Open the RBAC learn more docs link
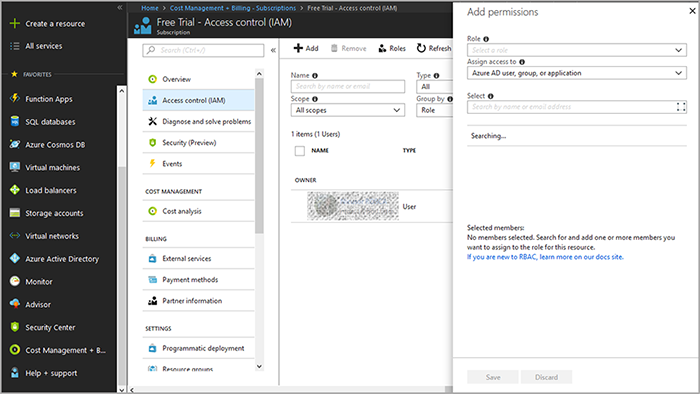The image size is (700, 394). point(545,257)
